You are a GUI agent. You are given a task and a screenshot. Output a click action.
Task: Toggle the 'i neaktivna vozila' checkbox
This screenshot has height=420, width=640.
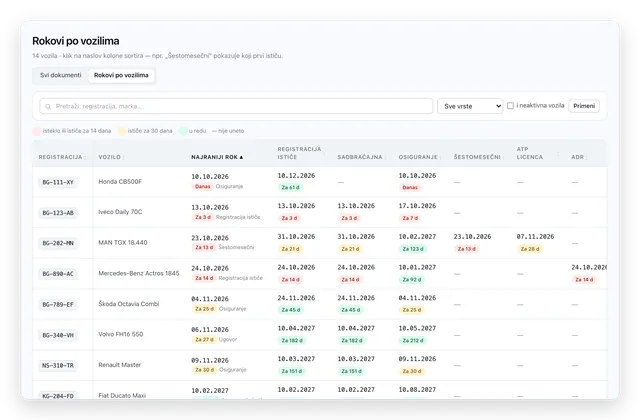(510, 106)
